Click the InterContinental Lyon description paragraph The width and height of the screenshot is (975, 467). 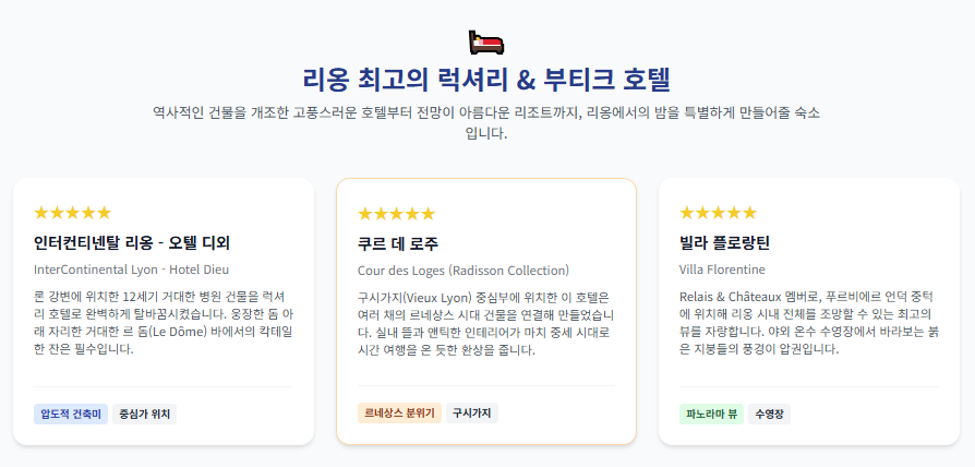tap(164, 322)
